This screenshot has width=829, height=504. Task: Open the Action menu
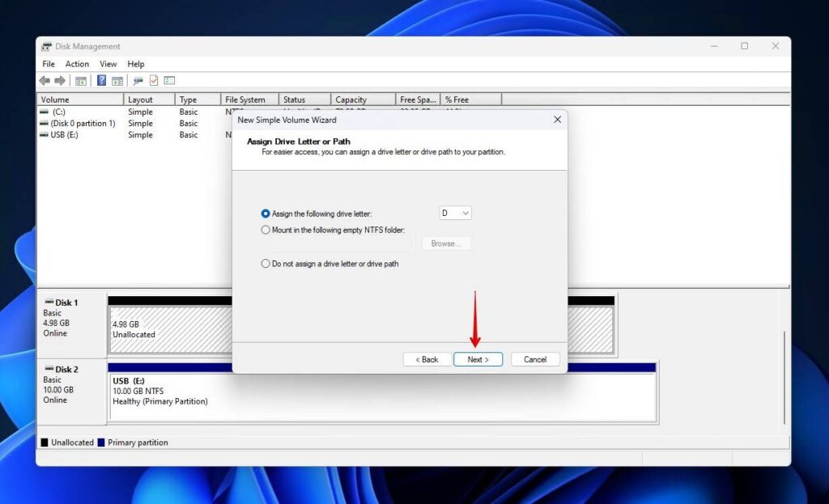77,63
